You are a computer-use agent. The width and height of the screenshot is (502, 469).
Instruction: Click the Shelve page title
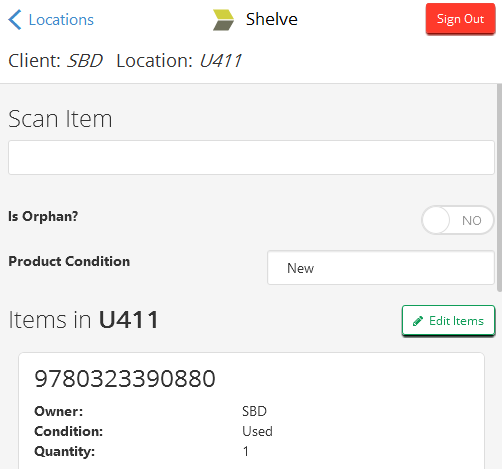click(272, 19)
